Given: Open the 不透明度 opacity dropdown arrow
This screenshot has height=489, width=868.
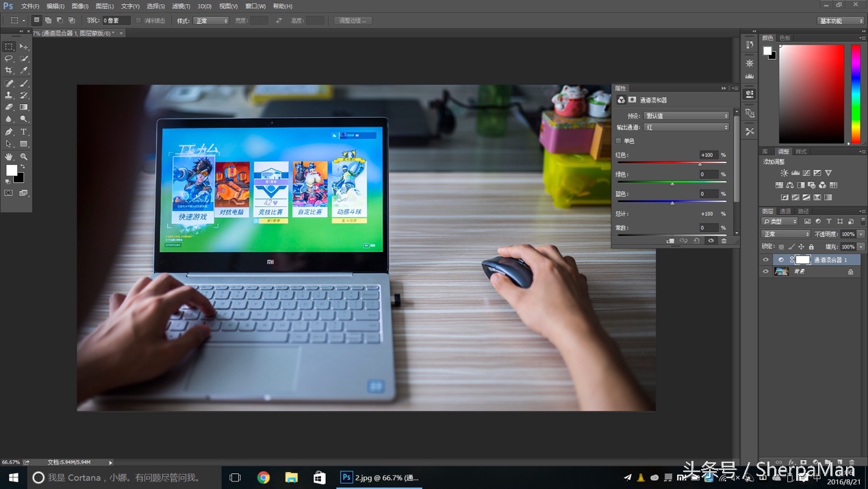Looking at the screenshot, I should pos(861,234).
